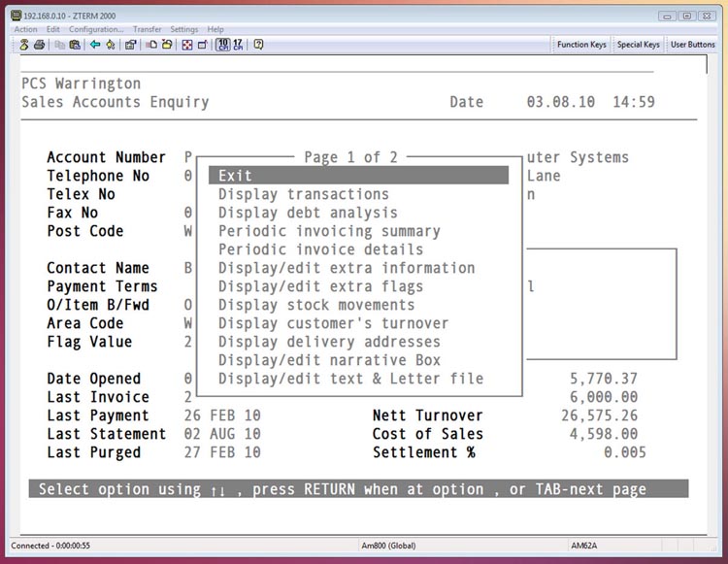The height and width of the screenshot is (564, 728).
Task: Click the Telex No label
Action: pyautogui.click(x=81, y=194)
